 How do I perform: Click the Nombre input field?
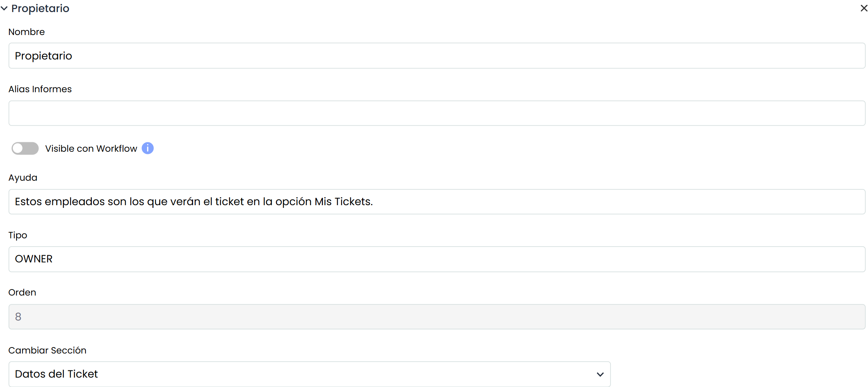coord(437,56)
